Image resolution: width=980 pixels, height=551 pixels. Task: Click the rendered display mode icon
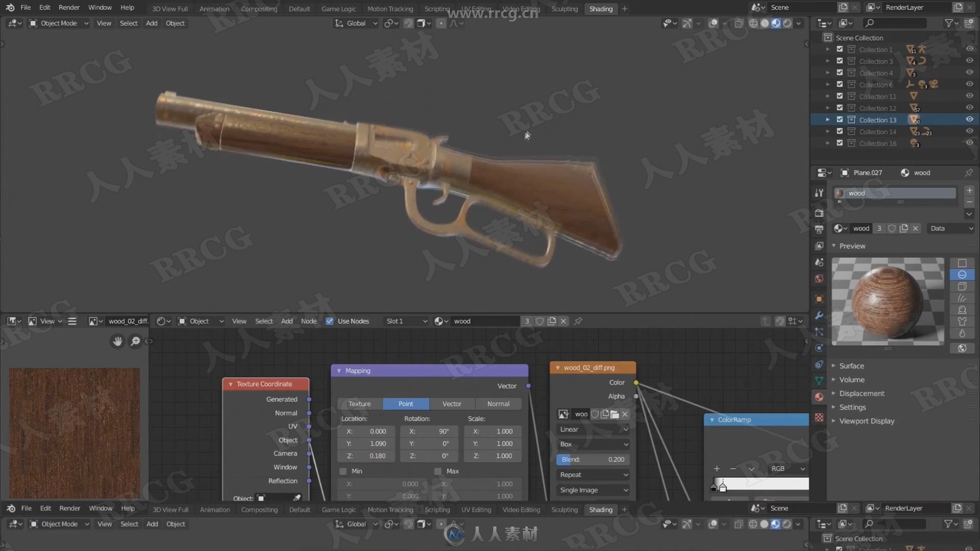786,23
